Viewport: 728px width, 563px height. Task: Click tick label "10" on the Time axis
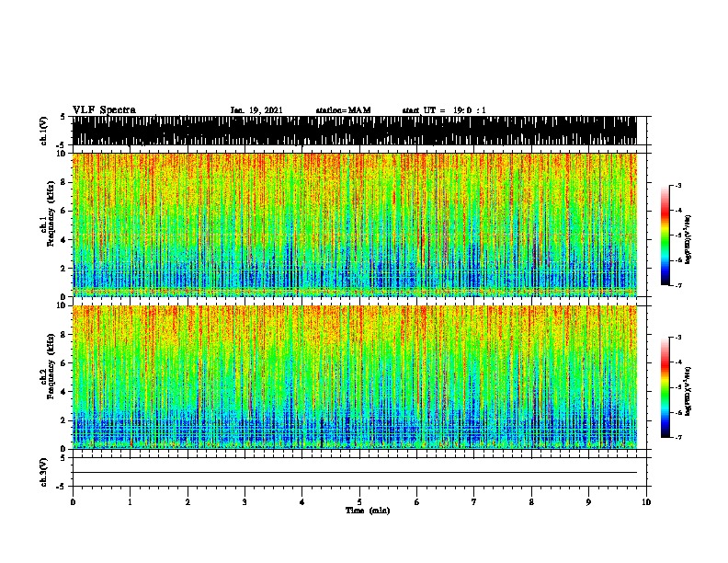(x=646, y=502)
